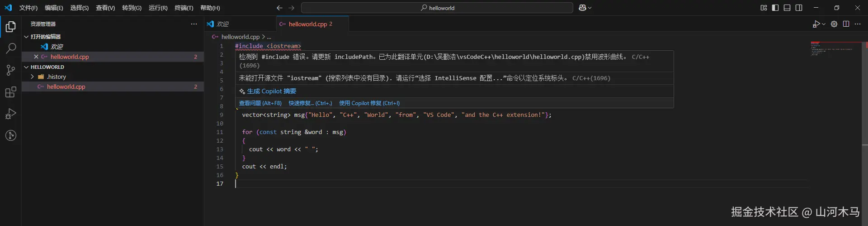Viewport: 868px width, 226px height.
Task: Open the Help menu
Action: [x=210, y=8]
